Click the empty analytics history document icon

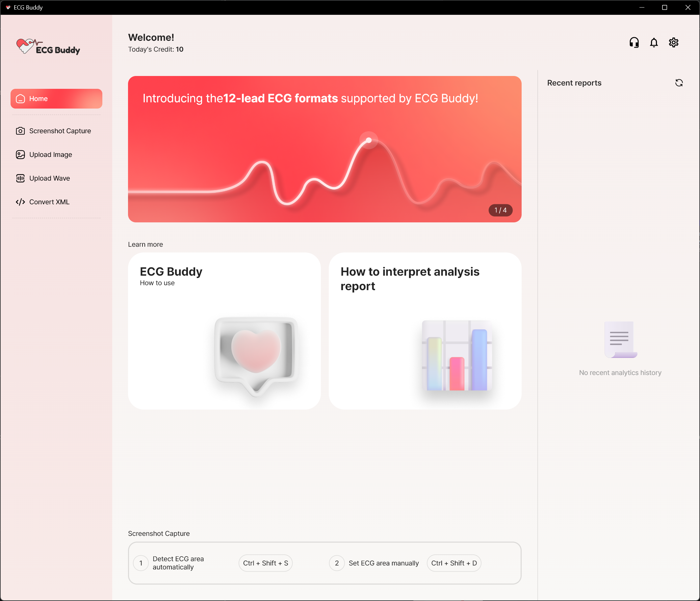(620, 339)
